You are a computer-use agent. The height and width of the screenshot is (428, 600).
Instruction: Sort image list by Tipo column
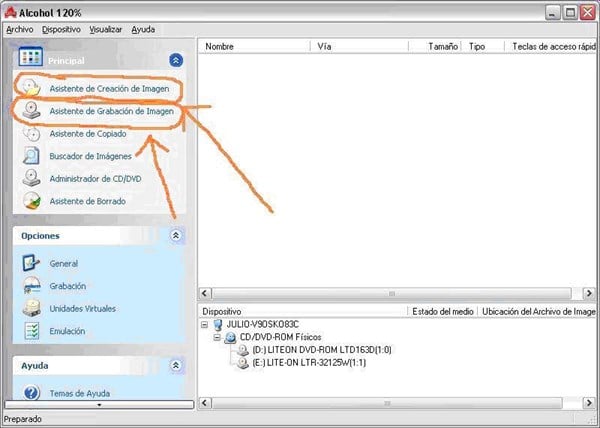(x=483, y=46)
